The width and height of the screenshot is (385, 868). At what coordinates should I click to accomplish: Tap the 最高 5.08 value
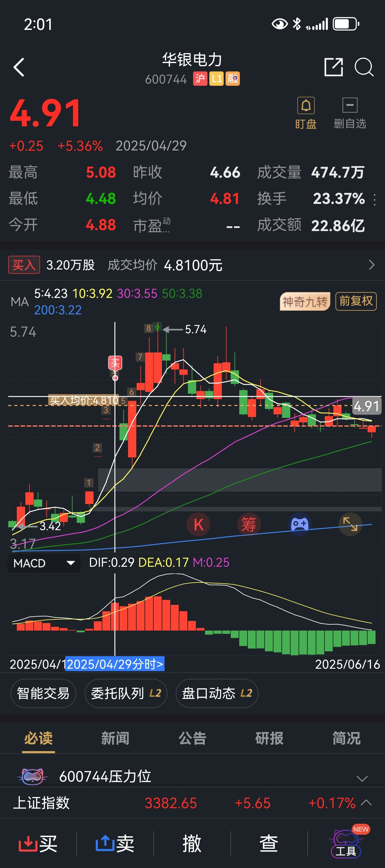(x=101, y=172)
